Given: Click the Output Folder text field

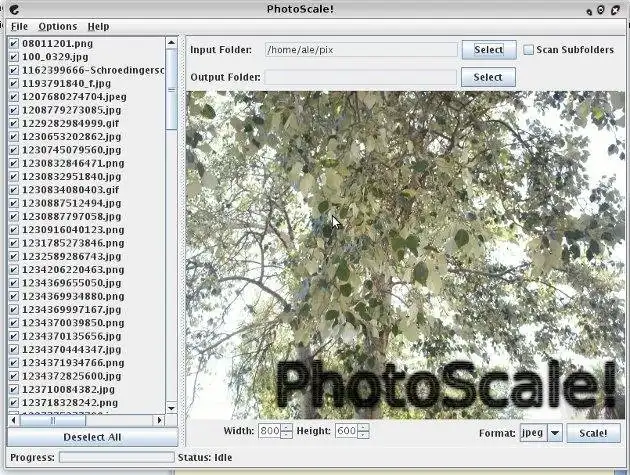Looking at the screenshot, I should (x=360, y=77).
